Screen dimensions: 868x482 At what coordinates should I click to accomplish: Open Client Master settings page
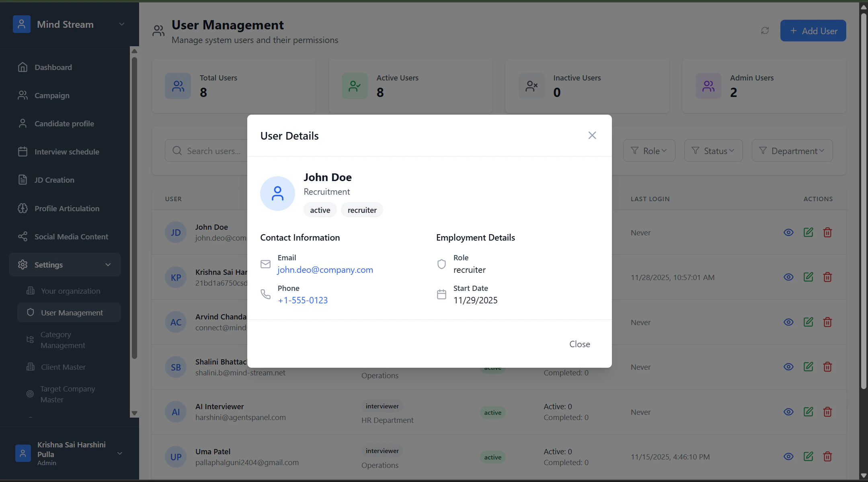[63, 367]
